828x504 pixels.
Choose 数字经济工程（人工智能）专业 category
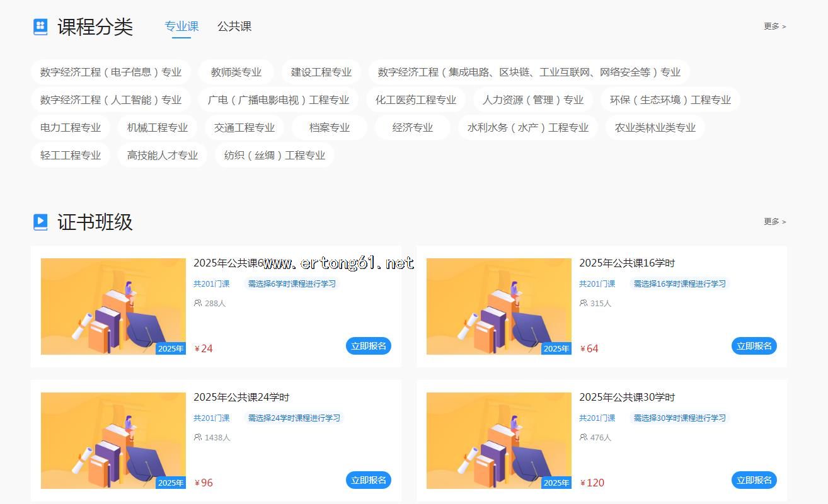pyautogui.click(x=111, y=100)
